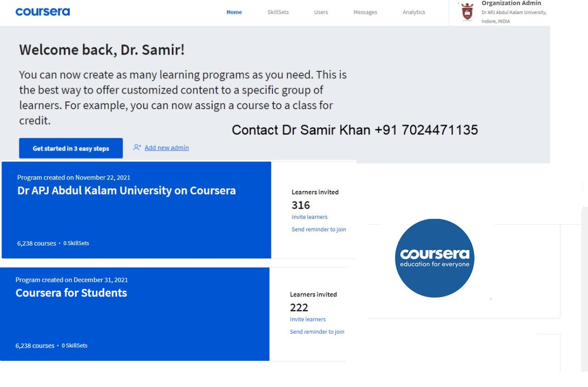
Task: Invite learners to Coursera for Students
Action: coord(308,320)
